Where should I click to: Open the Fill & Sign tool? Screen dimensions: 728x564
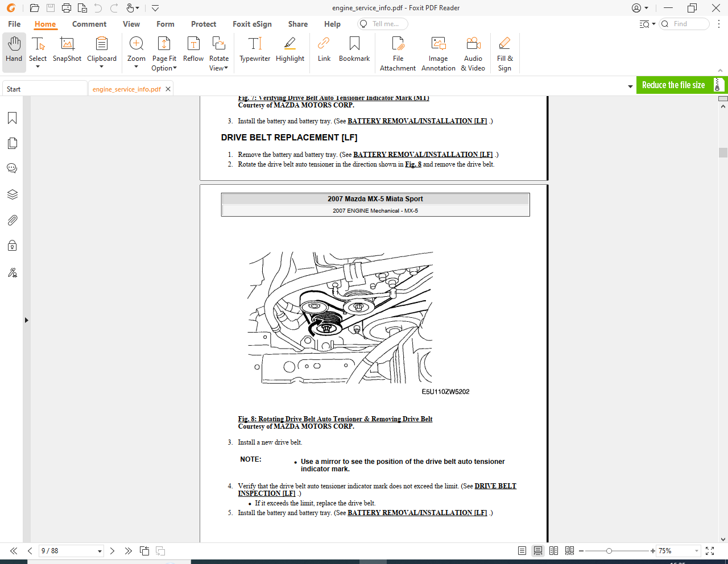(x=504, y=53)
